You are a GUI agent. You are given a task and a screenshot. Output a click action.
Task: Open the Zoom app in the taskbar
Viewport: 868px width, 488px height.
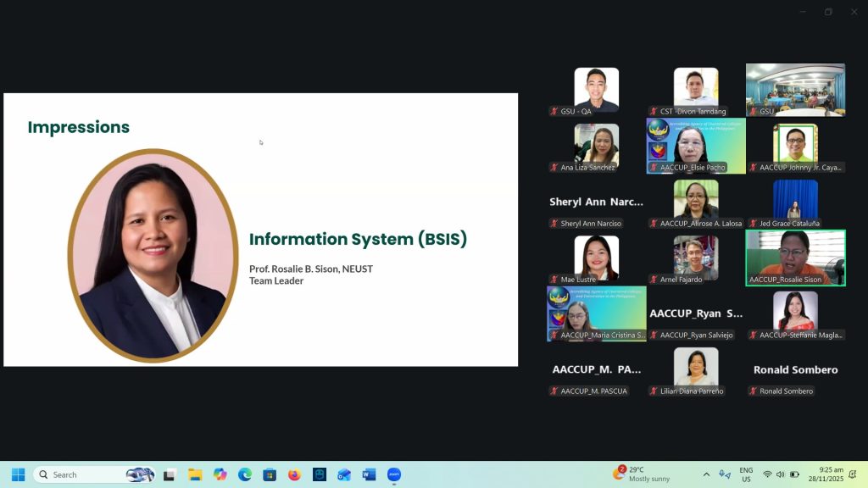pyautogui.click(x=394, y=474)
